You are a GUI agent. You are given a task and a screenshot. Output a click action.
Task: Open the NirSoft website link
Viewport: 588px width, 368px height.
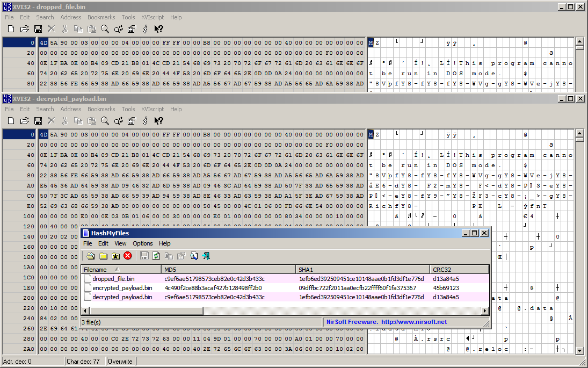pos(414,322)
